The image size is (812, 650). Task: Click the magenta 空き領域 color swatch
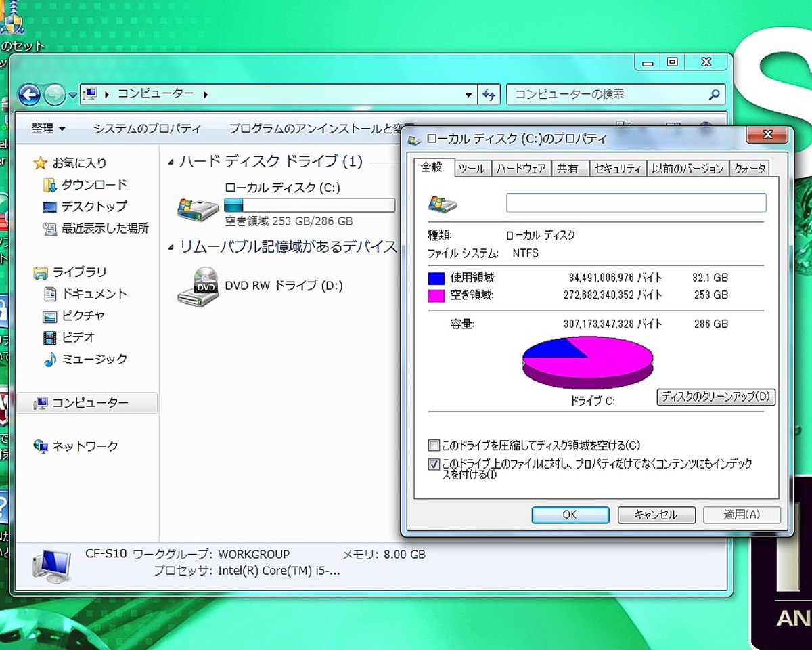click(x=436, y=295)
